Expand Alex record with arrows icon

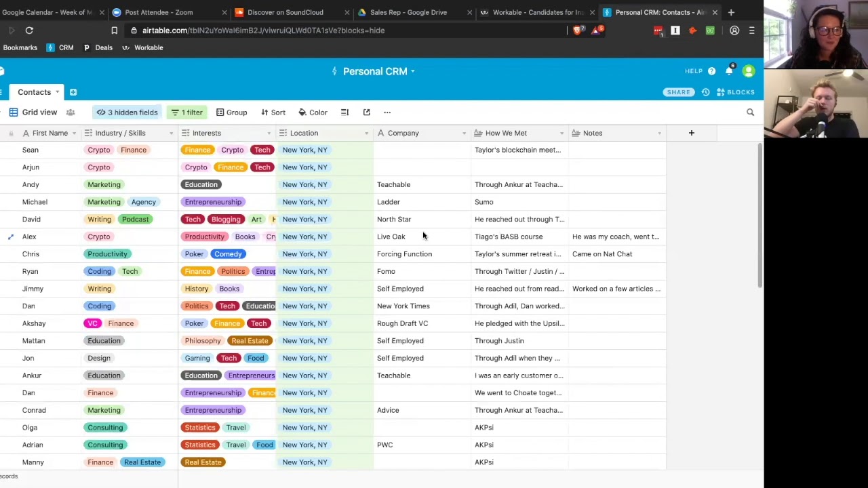click(10, 237)
